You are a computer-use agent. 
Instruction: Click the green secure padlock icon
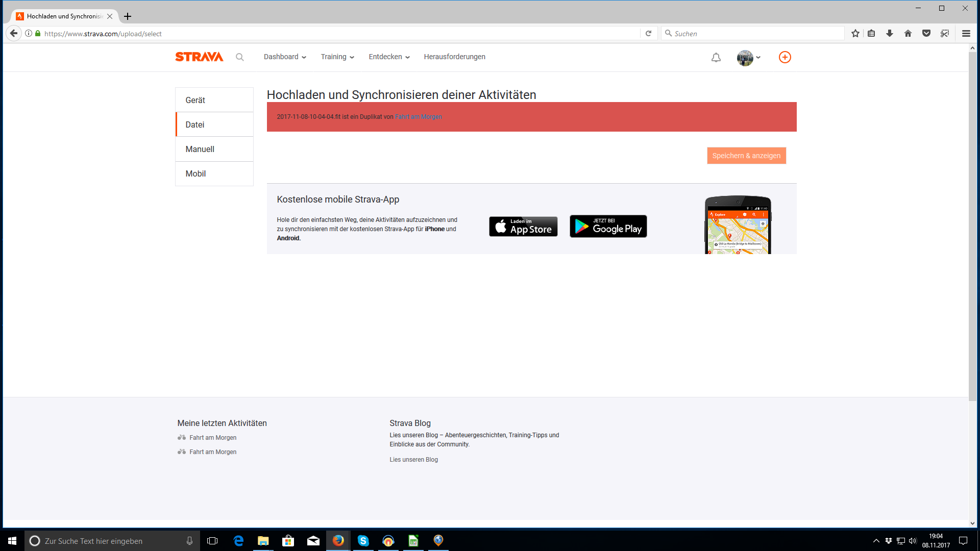pos(38,33)
